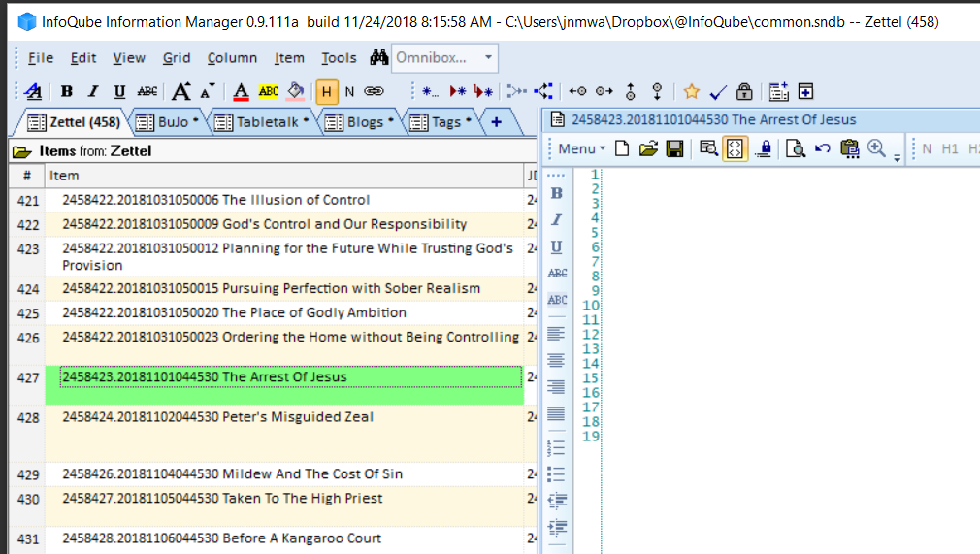Open the View menu

[x=129, y=58]
